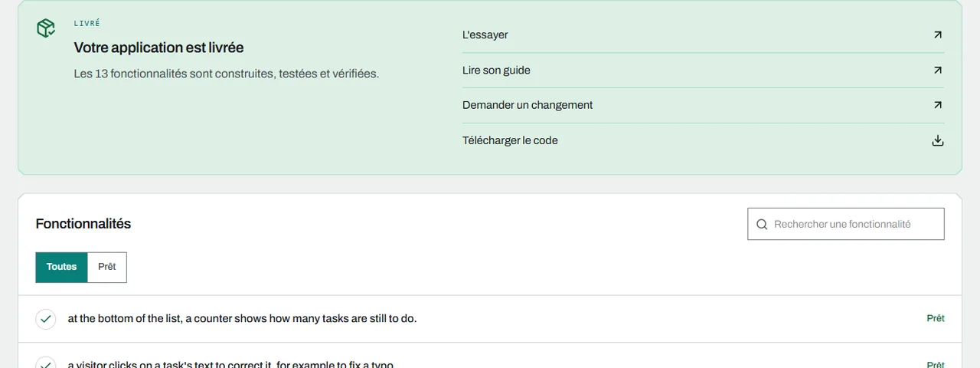The width and height of the screenshot is (980, 368).
Task: Click the Fonctionnalités section heading
Action: [x=83, y=224]
